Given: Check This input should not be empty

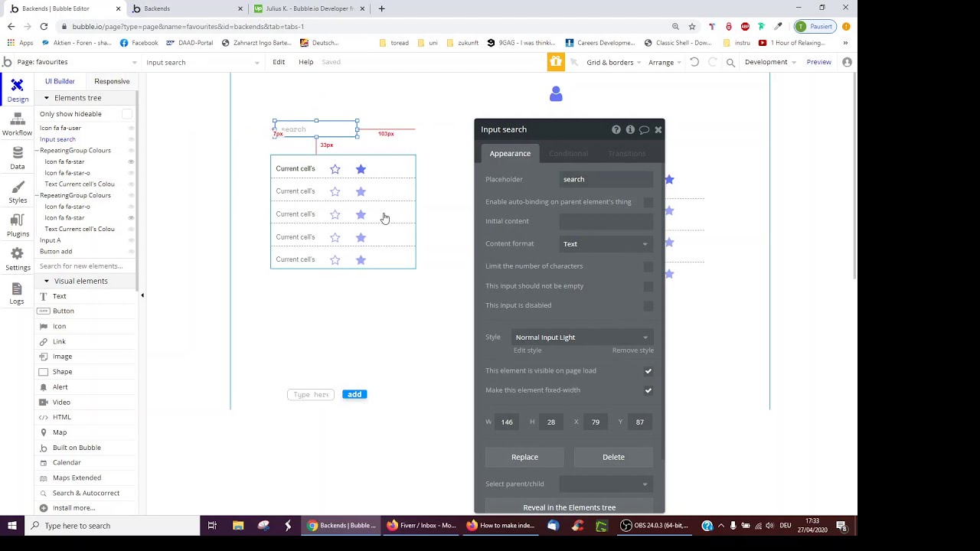Looking at the screenshot, I should pyautogui.click(x=648, y=286).
